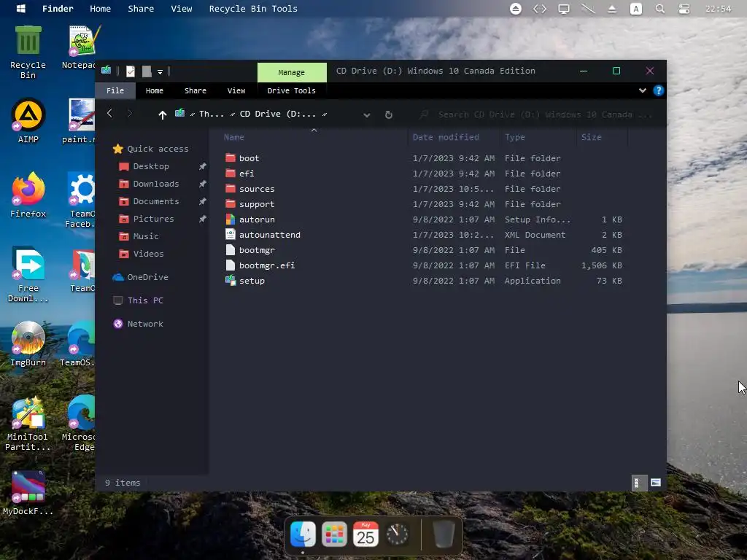Viewport: 747px width, 560px height.
Task: Open control center icon in menu bar
Action: 684,9
